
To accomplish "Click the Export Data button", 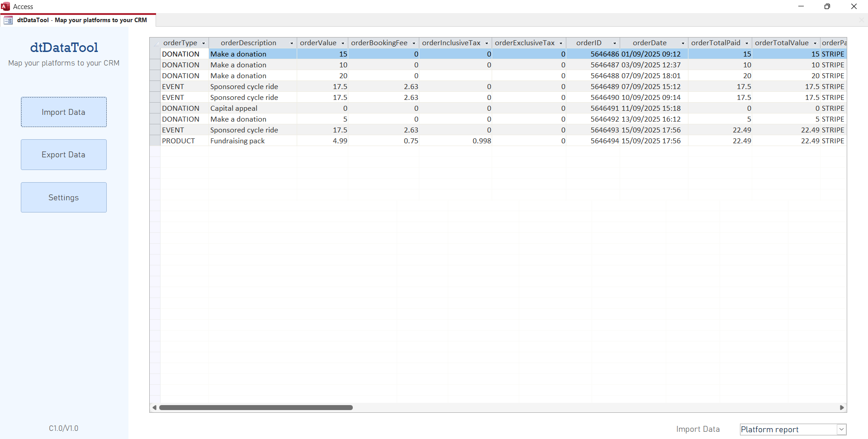I will click(63, 155).
